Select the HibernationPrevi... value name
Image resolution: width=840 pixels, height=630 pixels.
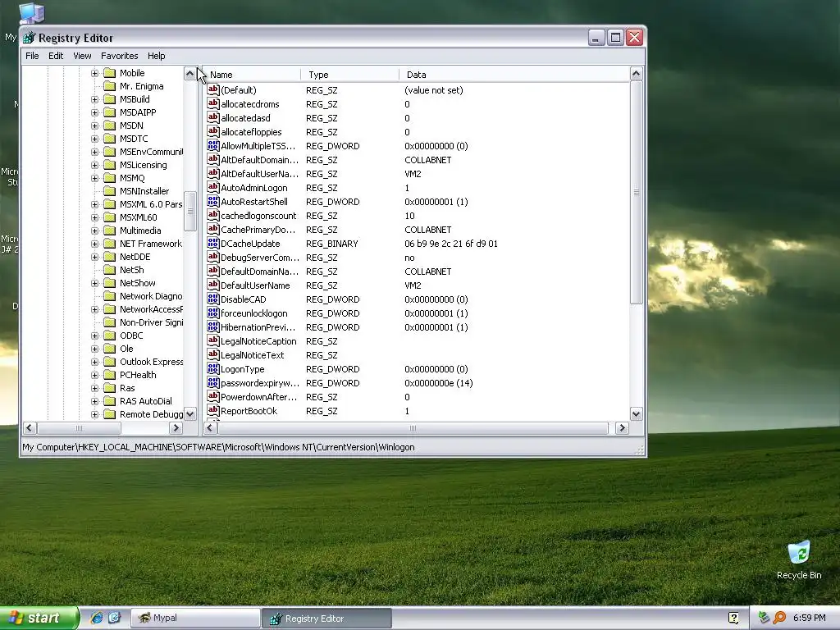258,327
